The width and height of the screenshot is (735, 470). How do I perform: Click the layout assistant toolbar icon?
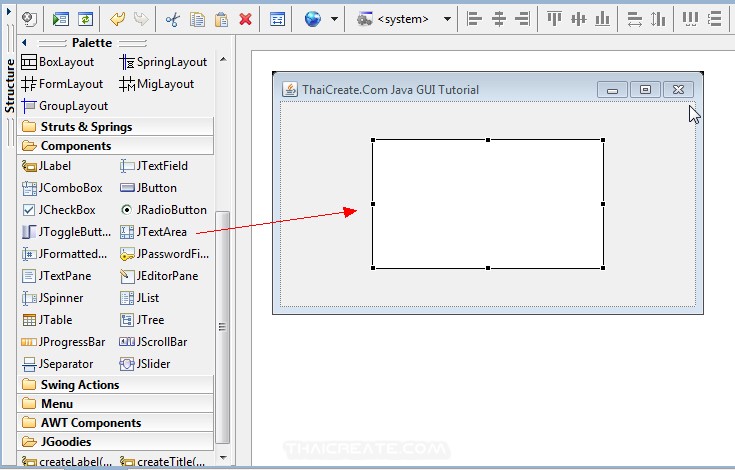tap(277, 19)
